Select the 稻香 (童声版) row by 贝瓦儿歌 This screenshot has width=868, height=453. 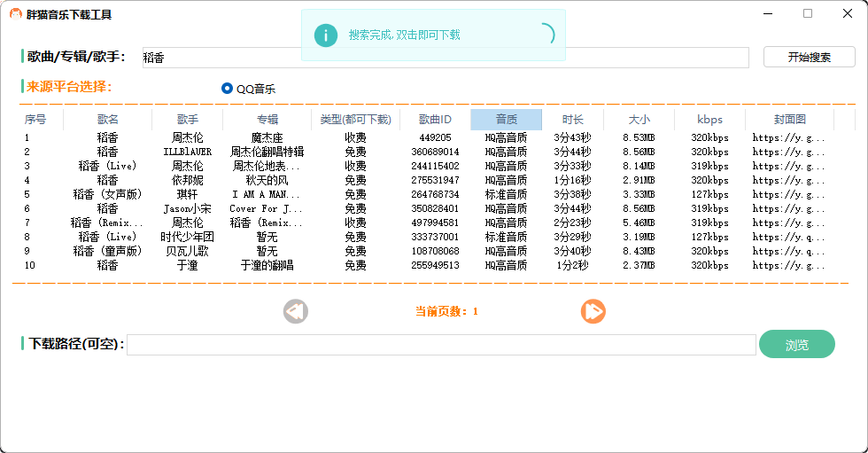[107, 251]
